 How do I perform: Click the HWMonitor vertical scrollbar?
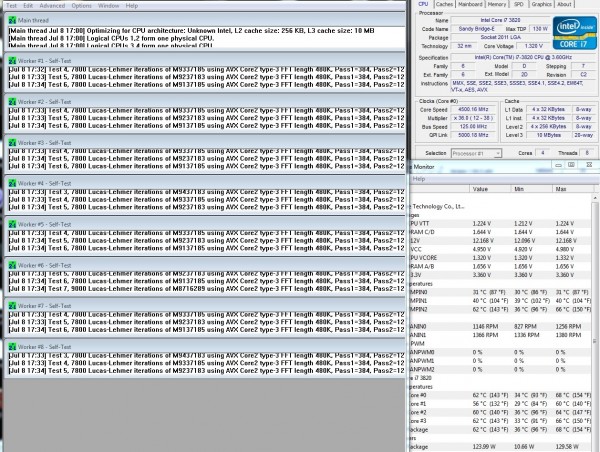coord(595,321)
